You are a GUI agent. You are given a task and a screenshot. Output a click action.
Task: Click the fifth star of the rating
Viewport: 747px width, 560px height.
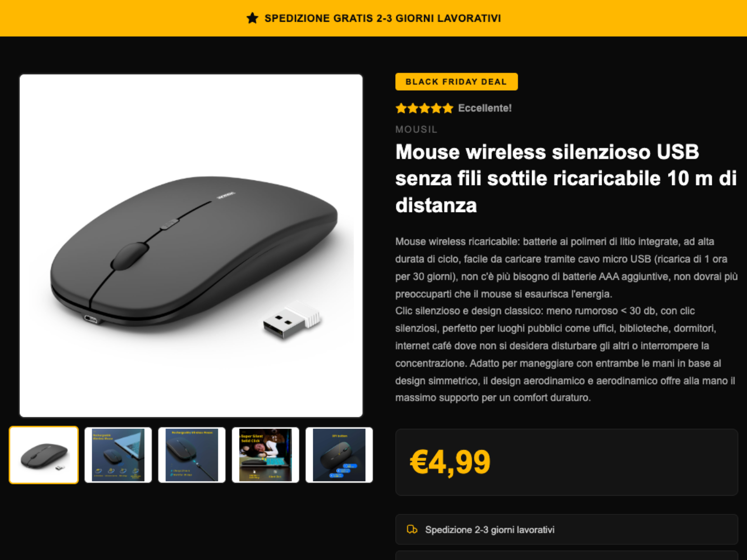448,108
